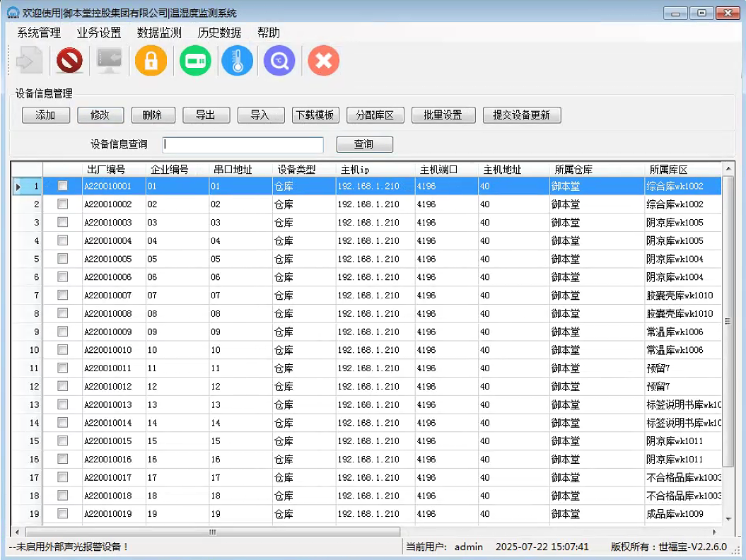Open the purple temperature search icon
Viewport: 746px width, 560px height.
279,61
